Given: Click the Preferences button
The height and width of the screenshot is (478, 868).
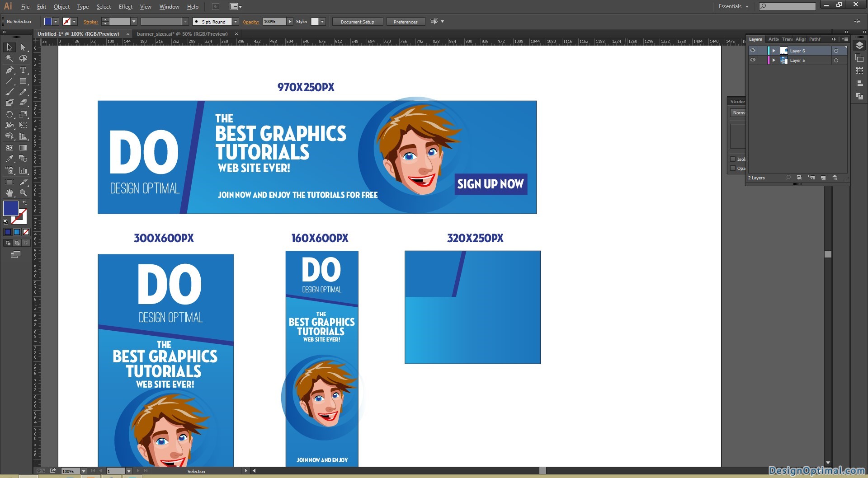Looking at the screenshot, I should point(406,22).
